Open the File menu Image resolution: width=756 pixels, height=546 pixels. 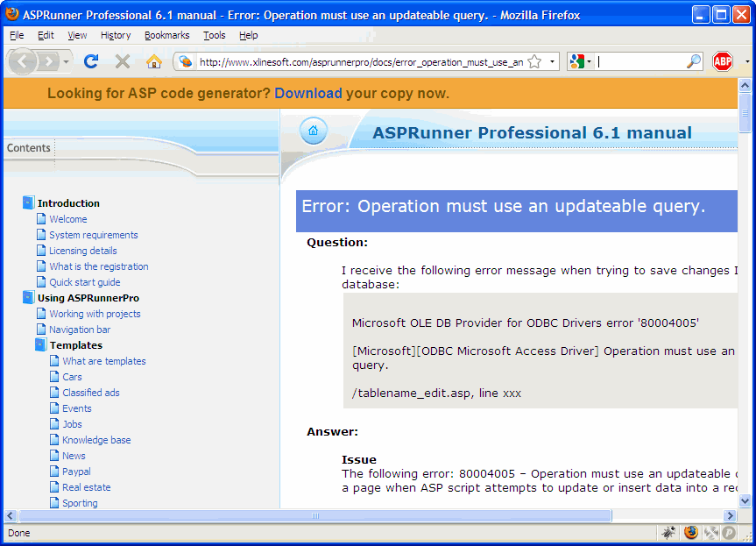pyautogui.click(x=17, y=35)
